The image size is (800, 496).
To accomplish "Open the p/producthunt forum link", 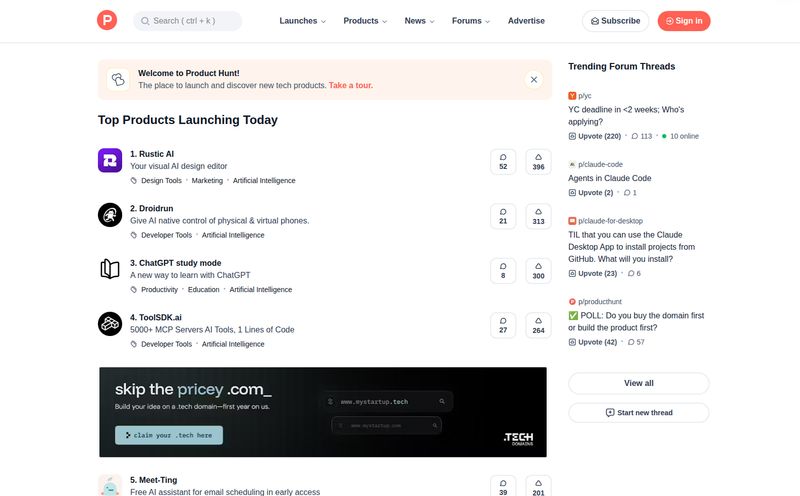I will coord(599,302).
